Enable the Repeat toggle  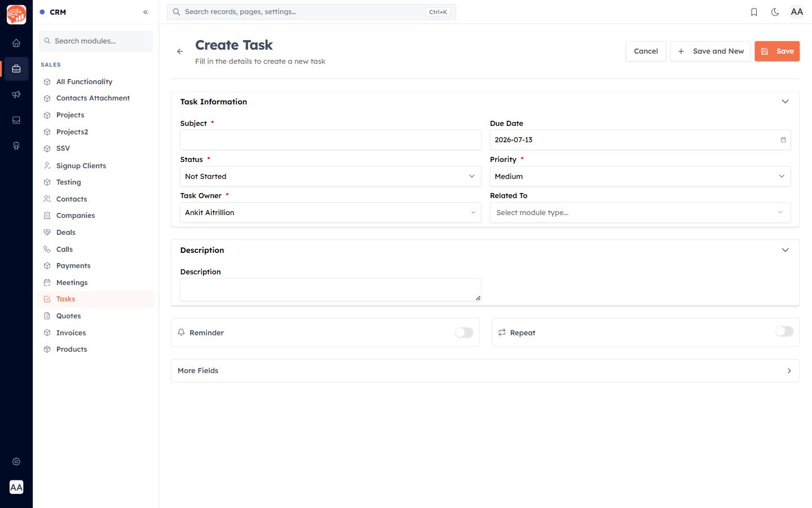(784, 331)
